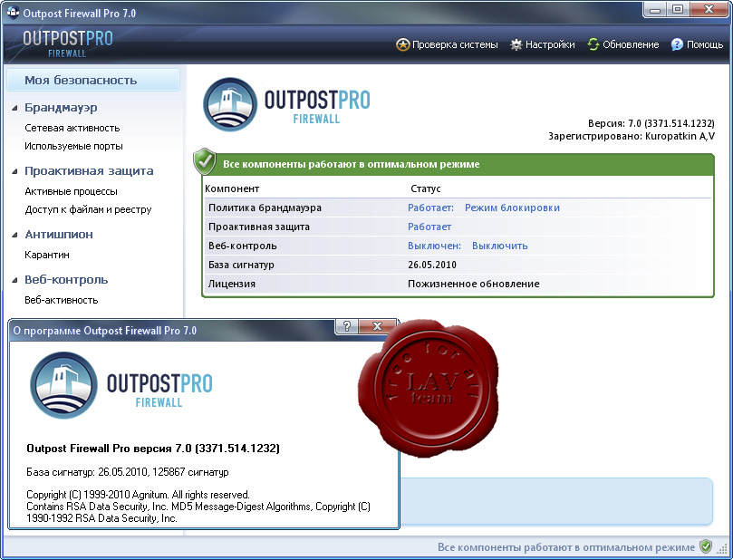Image resolution: width=733 pixels, height=560 pixels.
Task: Click Работает: link for firewall policy
Action: click(430, 208)
